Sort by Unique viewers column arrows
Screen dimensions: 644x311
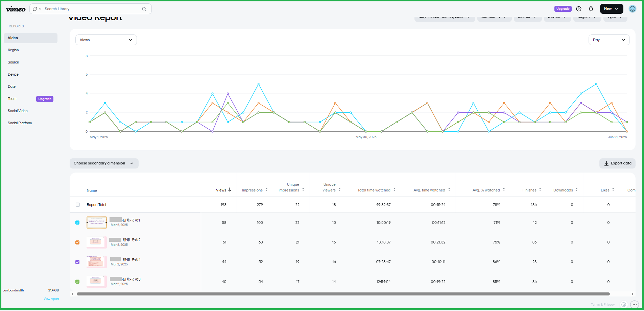pos(340,190)
